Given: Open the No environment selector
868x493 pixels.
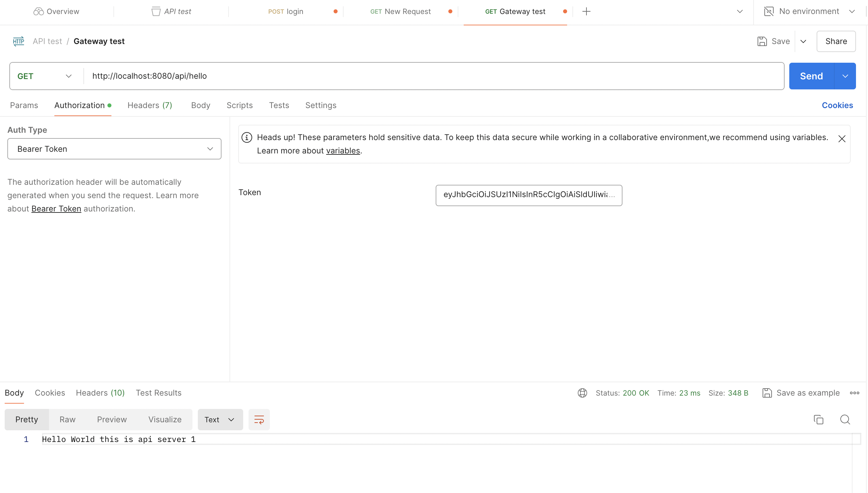Looking at the screenshot, I should point(809,12).
